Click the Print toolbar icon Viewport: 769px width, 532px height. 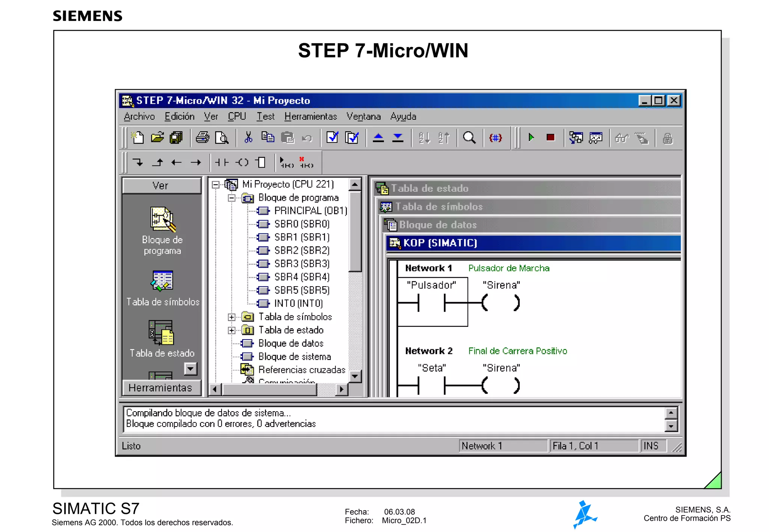(x=202, y=138)
